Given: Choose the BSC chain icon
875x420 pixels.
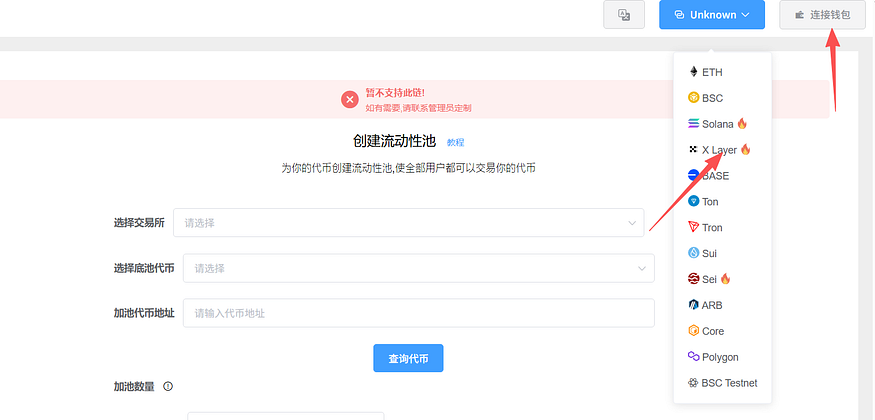Looking at the screenshot, I should click(x=694, y=98).
